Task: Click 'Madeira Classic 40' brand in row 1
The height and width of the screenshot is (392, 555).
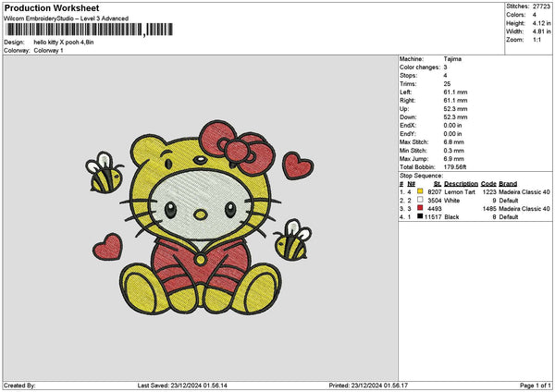Action: (524, 192)
